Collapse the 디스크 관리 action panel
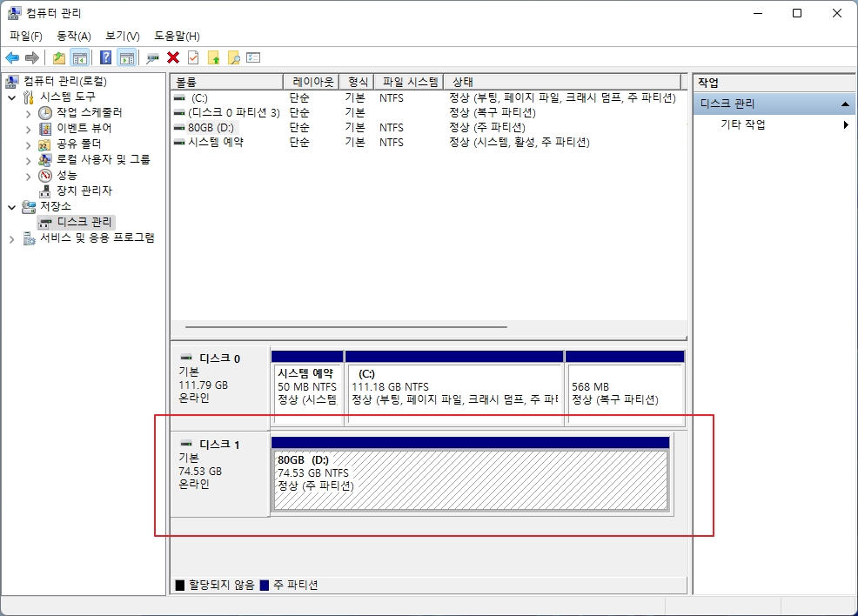This screenshot has width=858, height=616. [x=845, y=103]
